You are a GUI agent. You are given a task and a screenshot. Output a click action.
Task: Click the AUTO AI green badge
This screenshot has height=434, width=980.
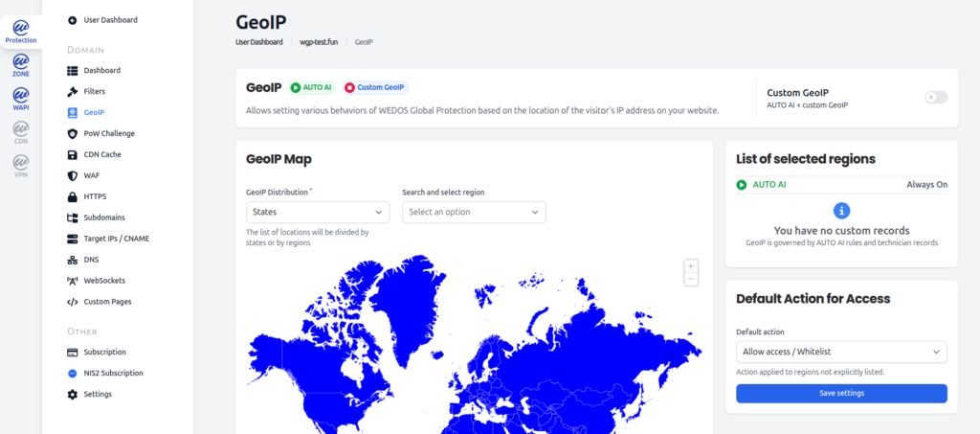312,87
